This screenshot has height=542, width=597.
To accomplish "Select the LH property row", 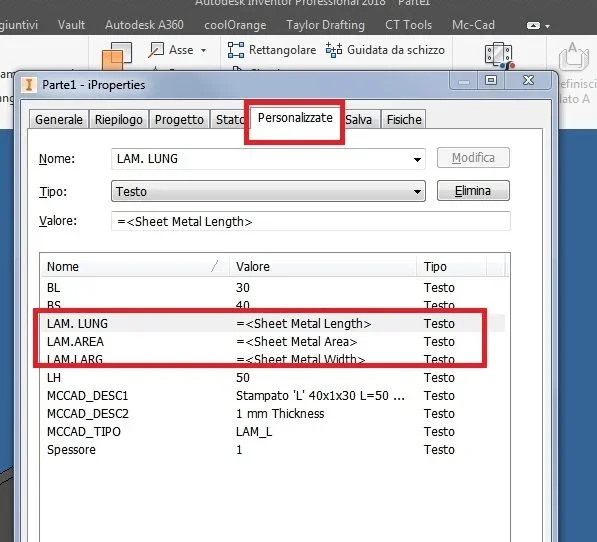I will pos(273,378).
